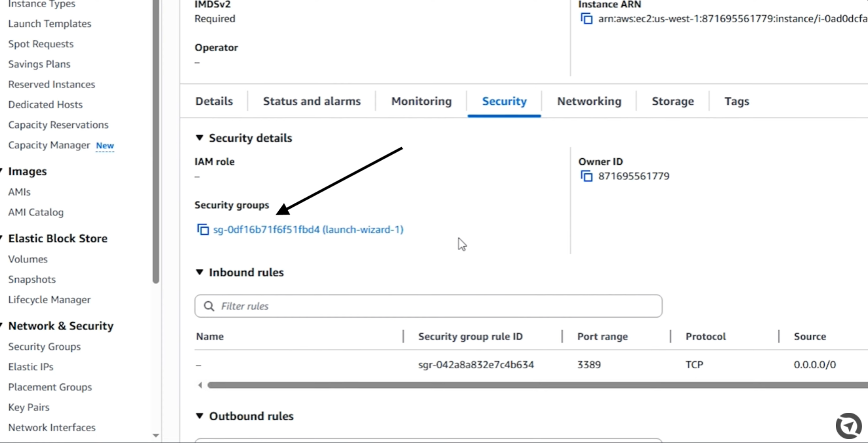Open Elastic IPs in sidebar
The height and width of the screenshot is (443, 868).
(x=31, y=367)
